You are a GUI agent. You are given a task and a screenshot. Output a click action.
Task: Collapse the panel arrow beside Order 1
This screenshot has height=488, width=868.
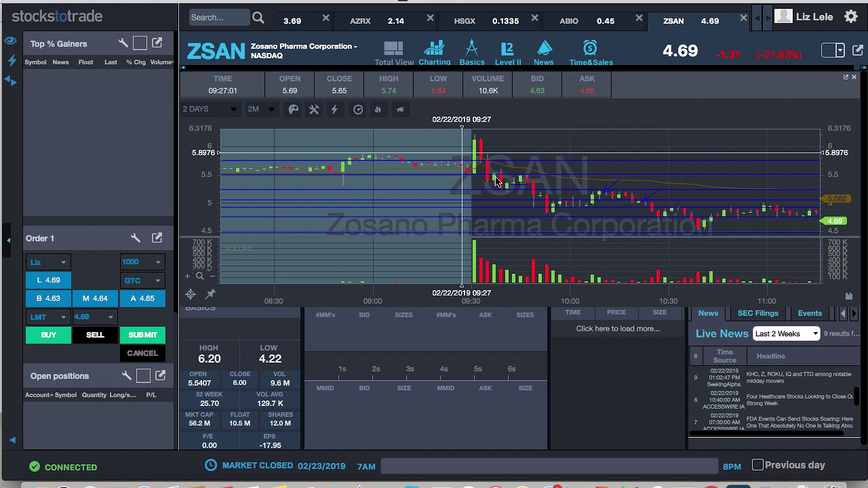click(x=8, y=239)
